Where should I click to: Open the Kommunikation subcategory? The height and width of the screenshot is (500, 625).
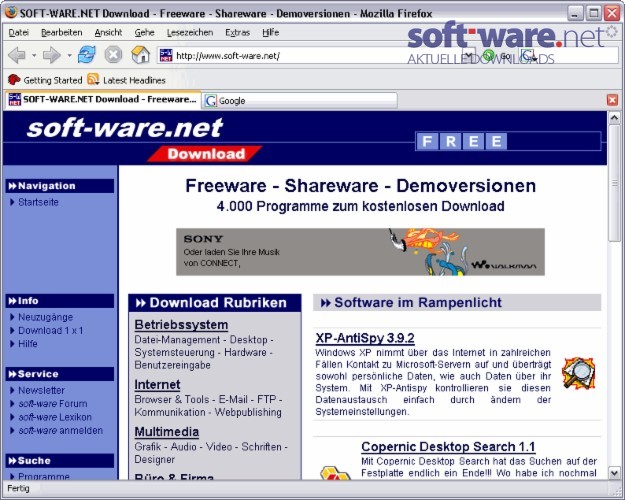(170, 412)
